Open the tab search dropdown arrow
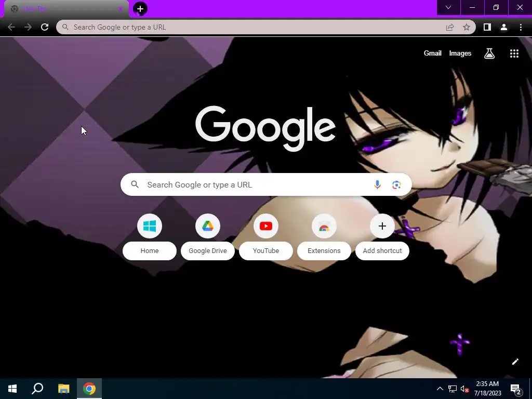 [448, 7]
